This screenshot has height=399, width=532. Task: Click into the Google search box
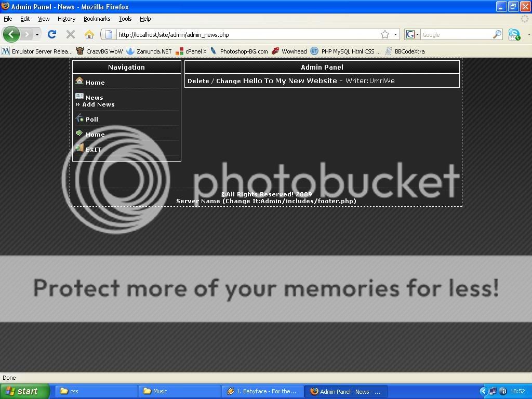pos(457,35)
